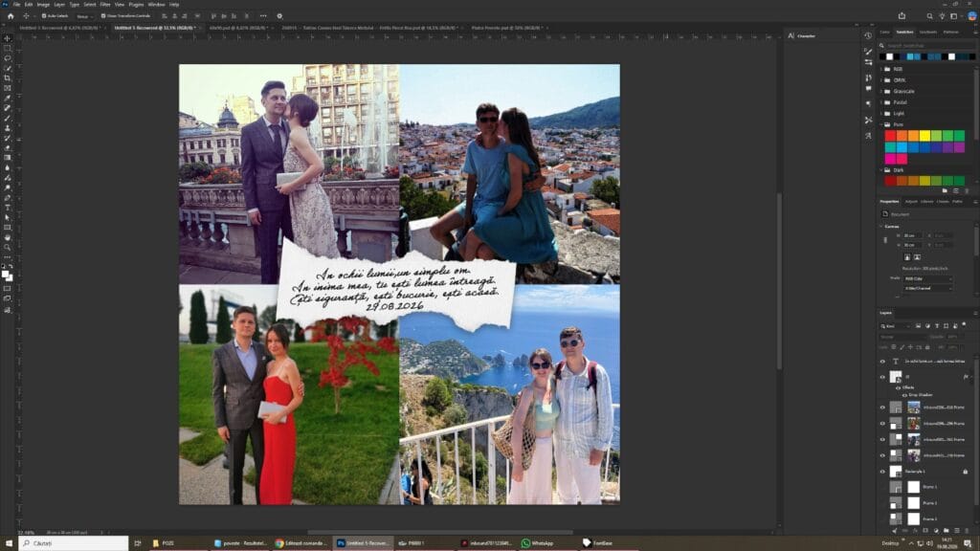
Task: Click the Windows taskbar search box
Action: click(x=74, y=543)
